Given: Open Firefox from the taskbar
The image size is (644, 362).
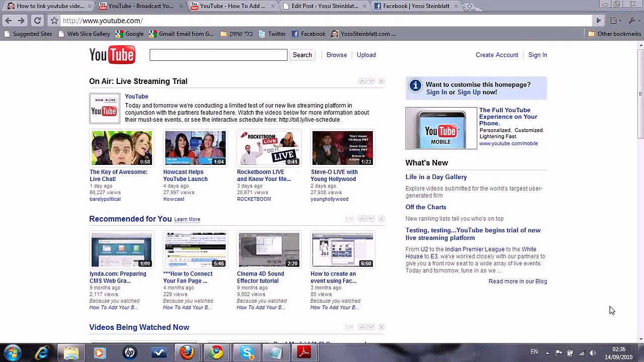Looking at the screenshot, I should [188, 352].
